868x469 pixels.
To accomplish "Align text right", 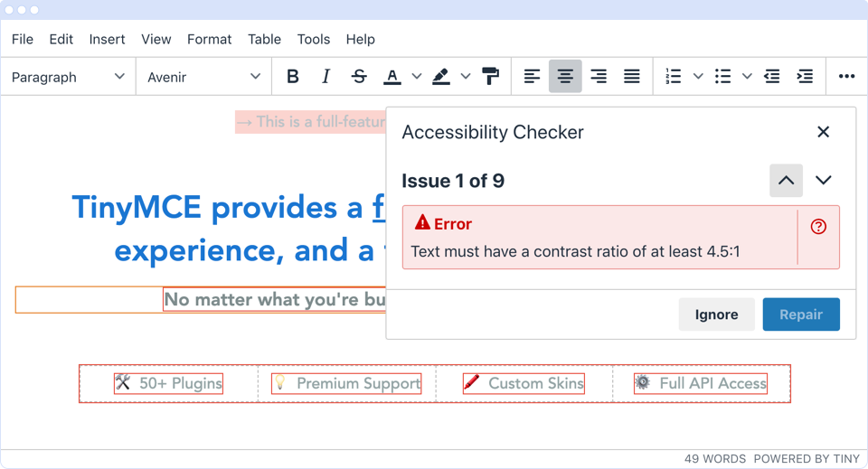I will (599, 76).
